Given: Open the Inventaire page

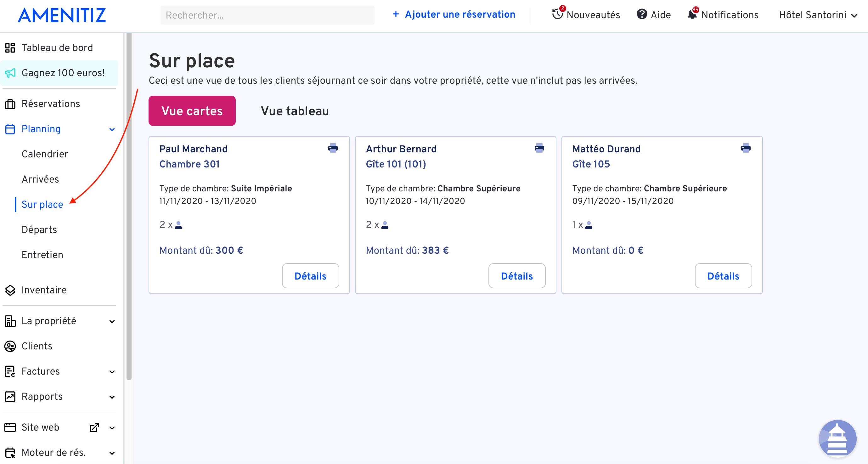Looking at the screenshot, I should coord(44,290).
